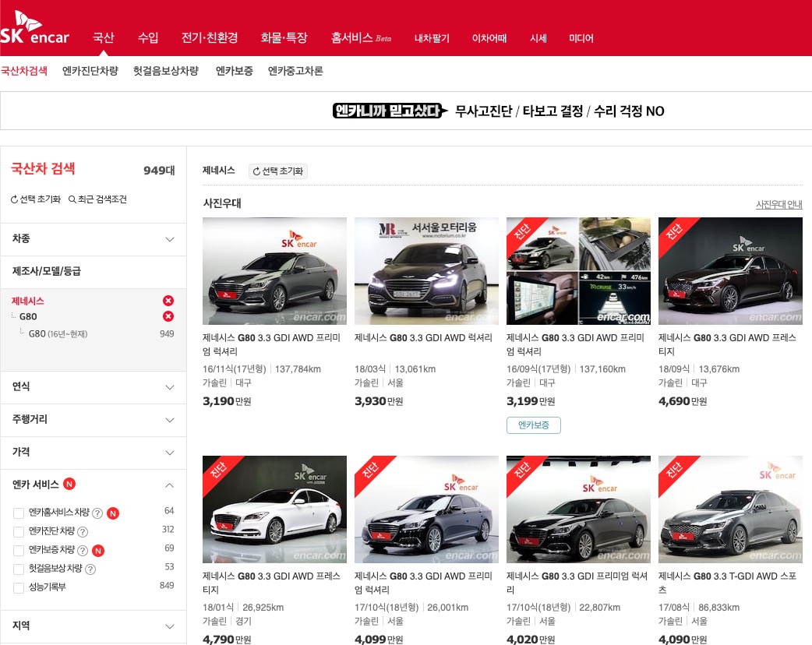Click title of the 13,061km G80 럭셔리 listing

pyautogui.click(x=424, y=337)
